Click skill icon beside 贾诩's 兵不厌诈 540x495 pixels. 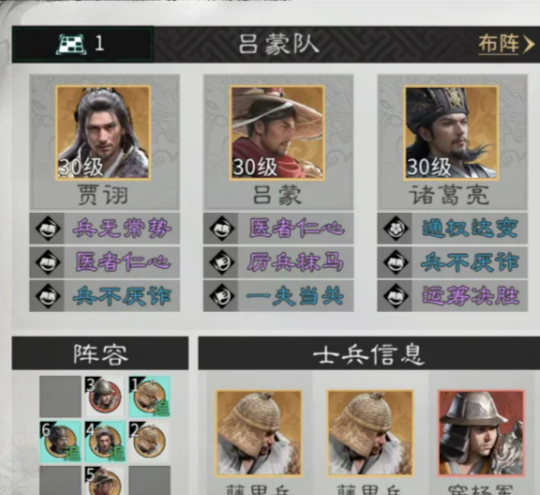pos(48,296)
